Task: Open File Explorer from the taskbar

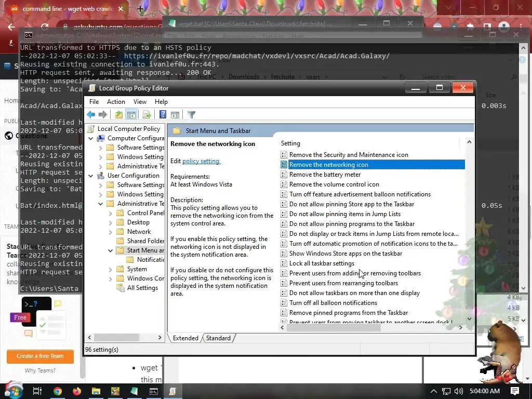Action: pyautogui.click(x=96, y=391)
